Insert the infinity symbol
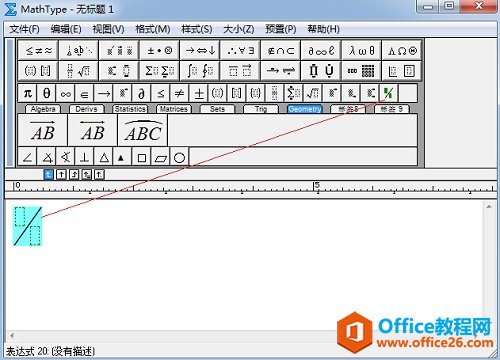This screenshot has width=500, height=360. 66,93
